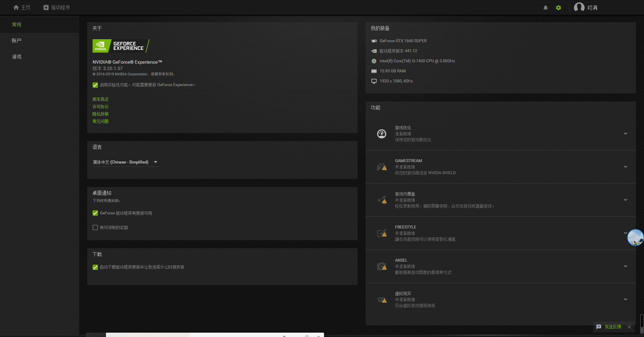Toggle automatic driver download checkbox
This screenshot has height=337, width=644.
95,267
